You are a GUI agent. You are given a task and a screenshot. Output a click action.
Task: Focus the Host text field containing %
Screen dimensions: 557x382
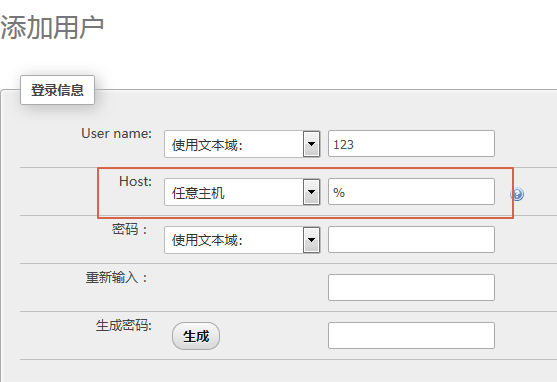click(411, 192)
